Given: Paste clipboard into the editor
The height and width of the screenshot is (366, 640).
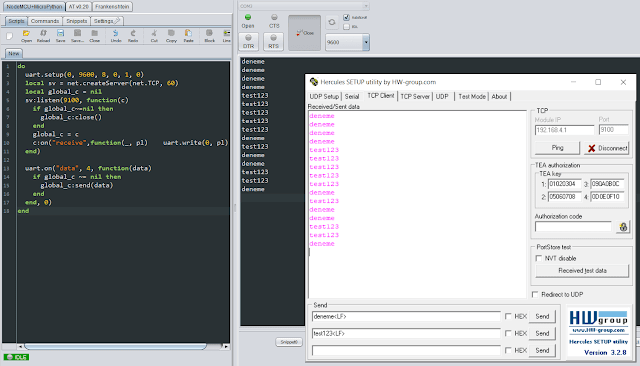Looking at the screenshot, I should tap(188, 36).
